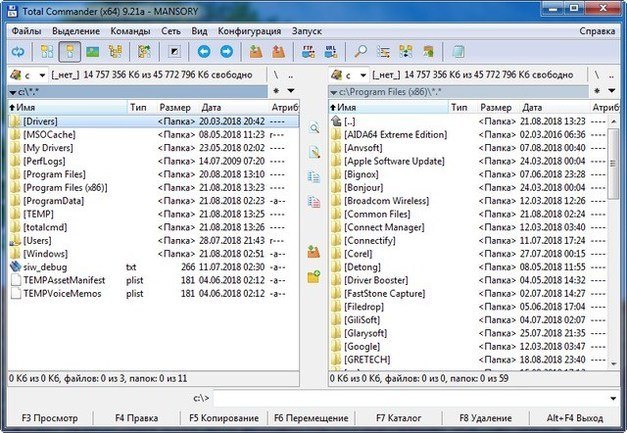Viewport: 627px width, 433px height.
Task: Click the view magnifier icon between panels
Action: coord(314,129)
